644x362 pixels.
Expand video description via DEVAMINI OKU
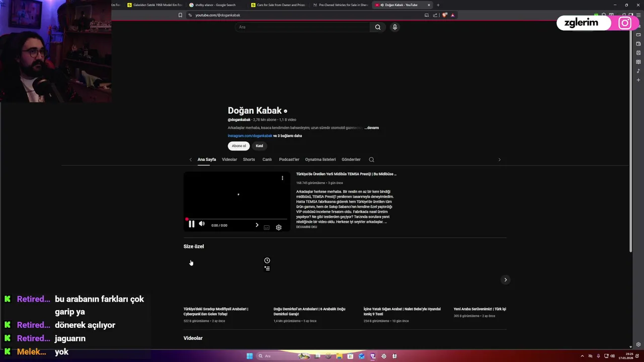(306, 227)
